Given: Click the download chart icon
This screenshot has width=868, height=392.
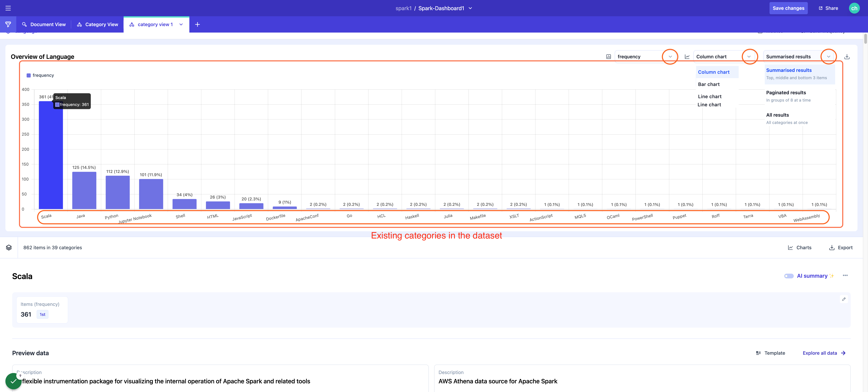Looking at the screenshot, I should coord(847,57).
